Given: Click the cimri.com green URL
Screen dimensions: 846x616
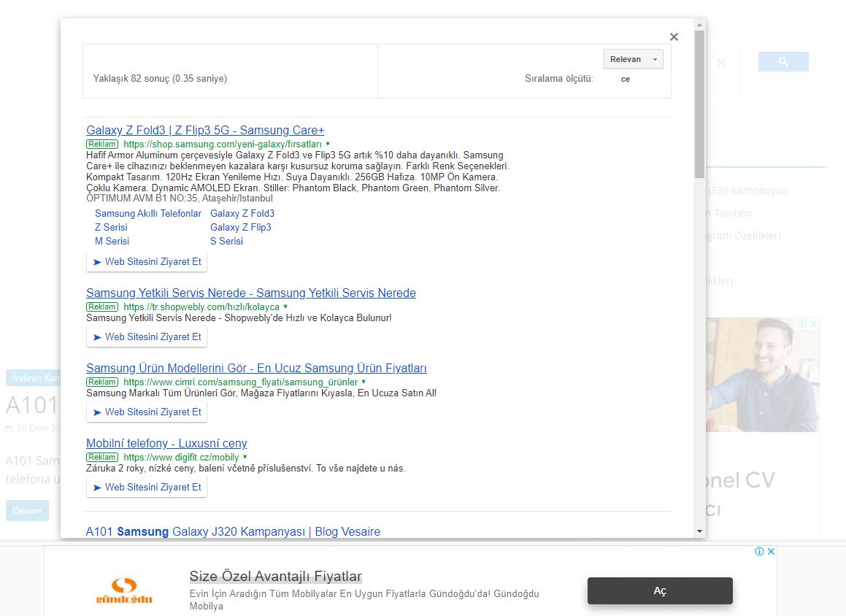Looking at the screenshot, I should pyautogui.click(x=241, y=382).
